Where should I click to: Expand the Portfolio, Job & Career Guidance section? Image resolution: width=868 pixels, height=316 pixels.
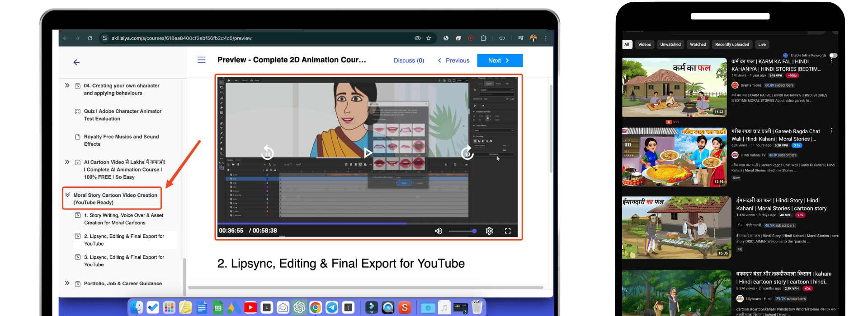click(67, 283)
